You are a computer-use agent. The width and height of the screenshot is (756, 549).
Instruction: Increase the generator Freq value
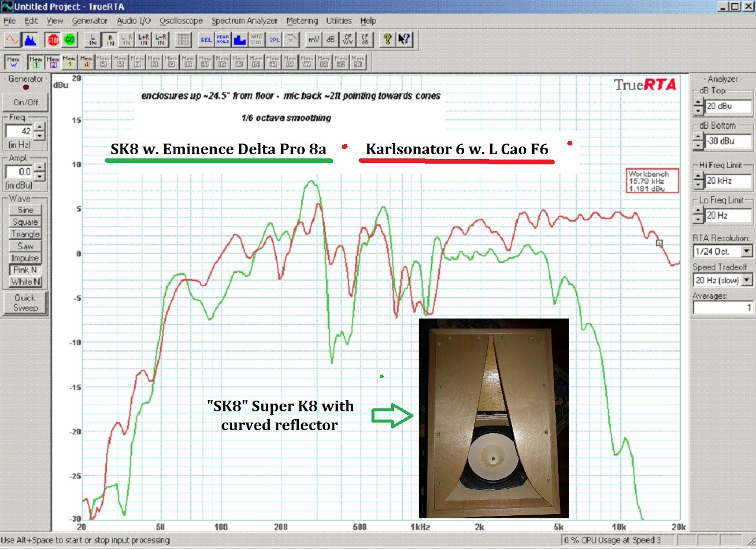(x=40, y=127)
